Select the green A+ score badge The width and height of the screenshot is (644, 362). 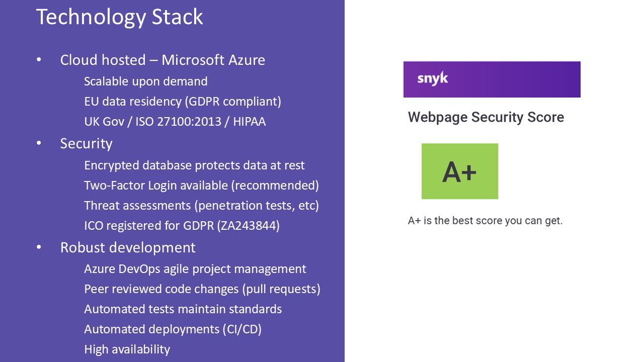click(x=460, y=171)
